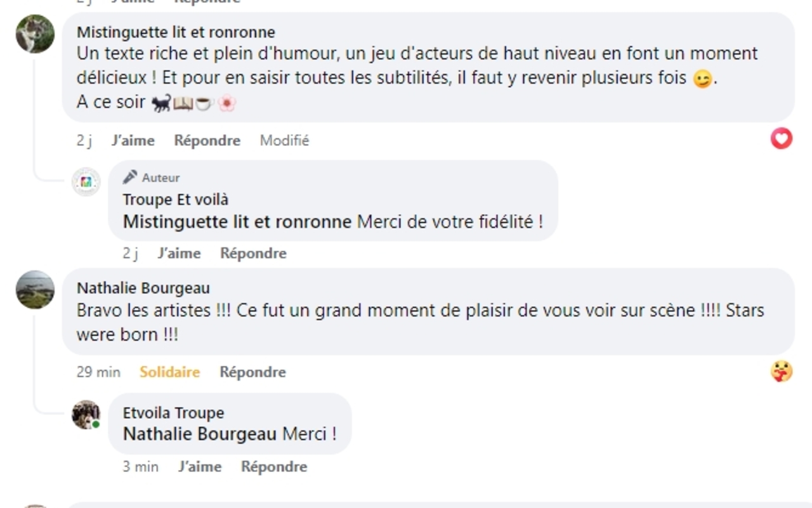Click Etvoila Troupe's profile avatar
The width and height of the screenshot is (812, 508).
tap(86, 415)
